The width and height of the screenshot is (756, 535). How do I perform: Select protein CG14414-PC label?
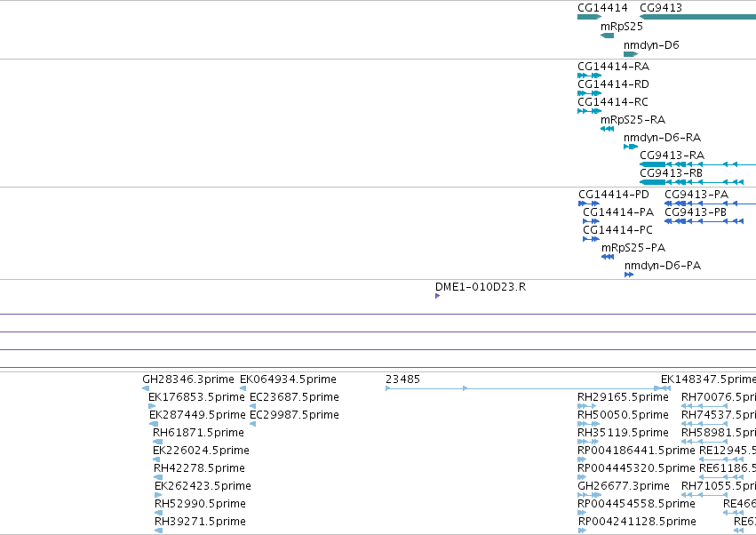(x=618, y=230)
